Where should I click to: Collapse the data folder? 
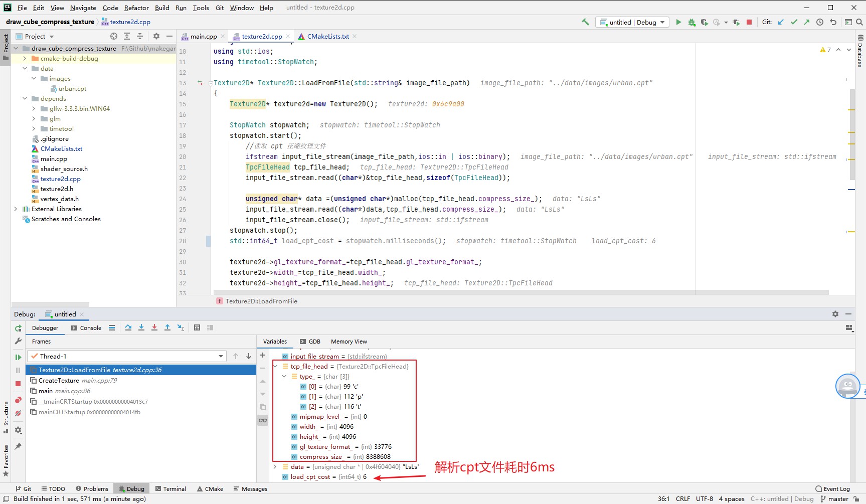coord(25,68)
